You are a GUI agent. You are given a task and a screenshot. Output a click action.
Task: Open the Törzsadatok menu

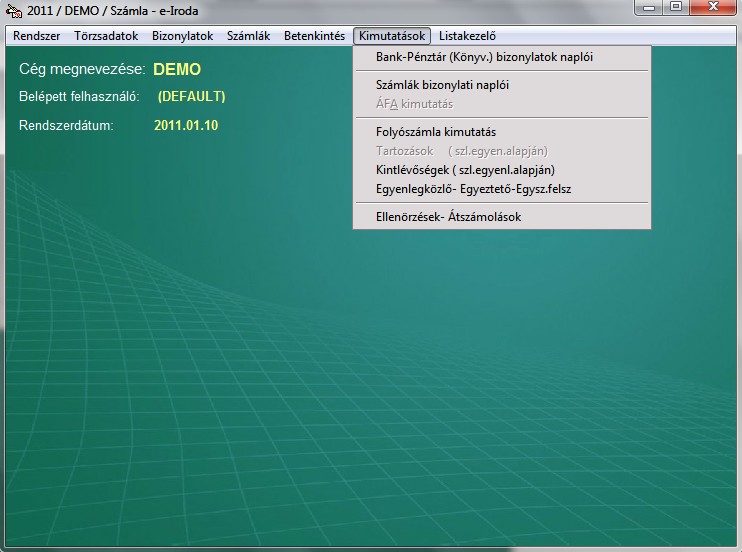point(106,36)
